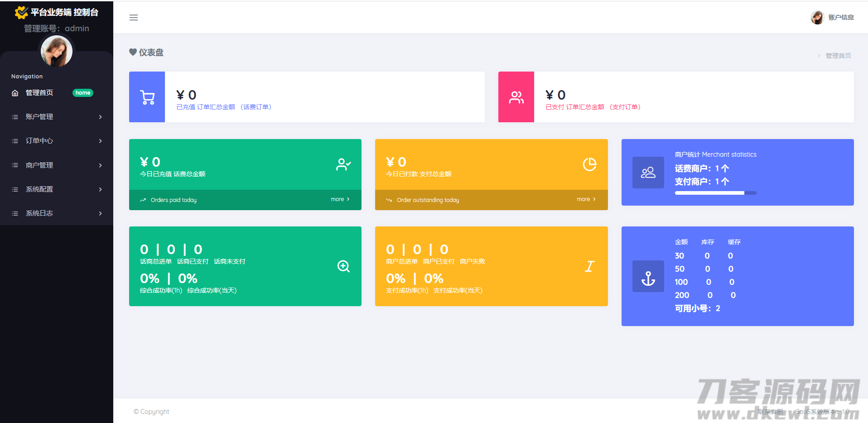Expand the 订单中心 sidebar menu

tap(57, 141)
